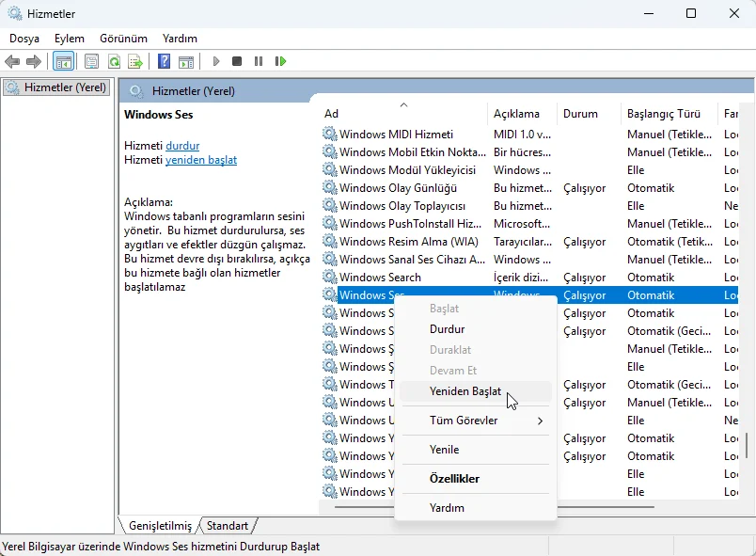Choose Yenile from the context menu
Image resolution: width=756 pixels, height=556 pixels.
[476, 450]
